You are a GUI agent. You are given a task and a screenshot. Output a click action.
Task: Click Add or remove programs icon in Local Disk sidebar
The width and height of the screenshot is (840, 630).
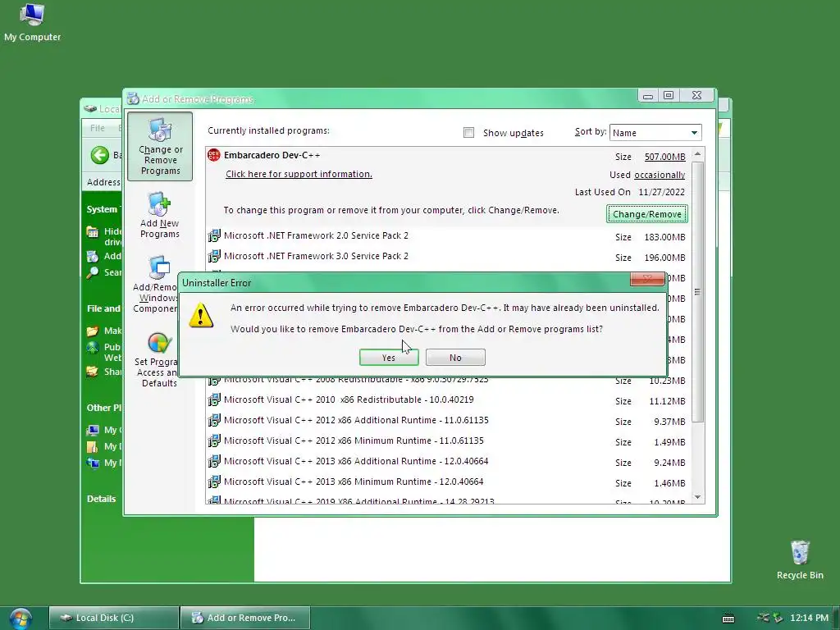pyautogui.click(x=93, y=257)
